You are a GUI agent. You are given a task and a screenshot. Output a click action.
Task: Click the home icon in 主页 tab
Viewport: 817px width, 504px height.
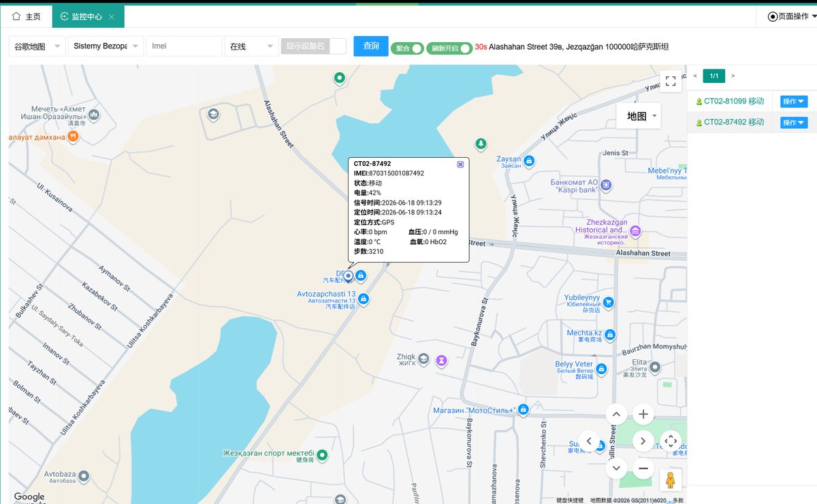coord(16,16)
